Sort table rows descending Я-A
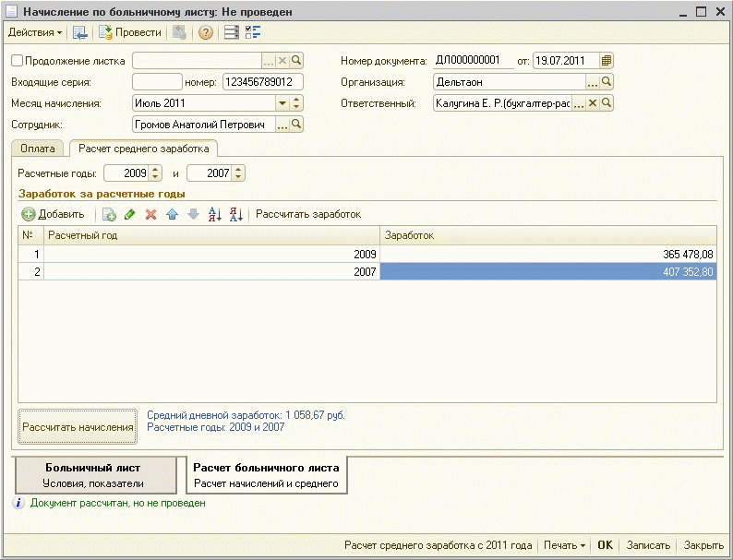The width and height of the screenshot is (733, 560). (x=235, y=214)
